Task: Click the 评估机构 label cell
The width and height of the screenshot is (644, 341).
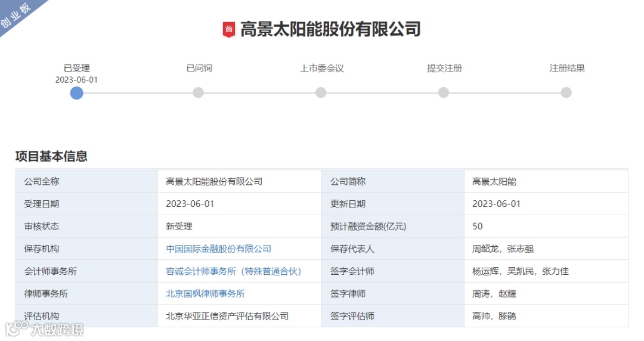Action: 86,316
